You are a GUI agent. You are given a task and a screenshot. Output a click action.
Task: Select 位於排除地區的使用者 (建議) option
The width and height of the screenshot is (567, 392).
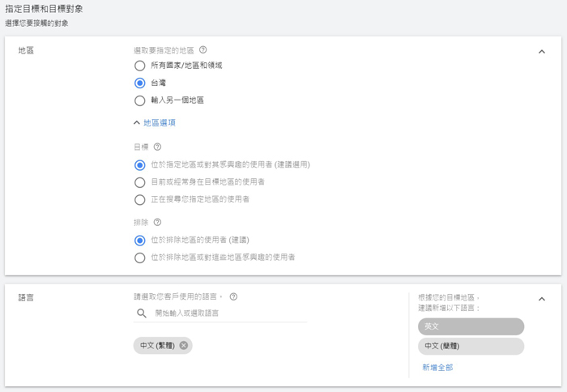[140, 241]
